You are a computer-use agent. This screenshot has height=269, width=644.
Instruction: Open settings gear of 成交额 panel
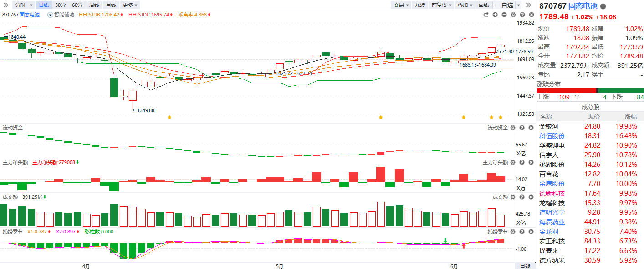(x=513, y=197)
